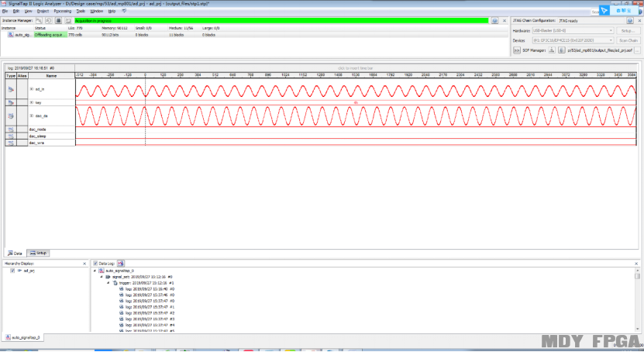
Task: Close the Data Log panel
Action: click(x=636, y=264)
